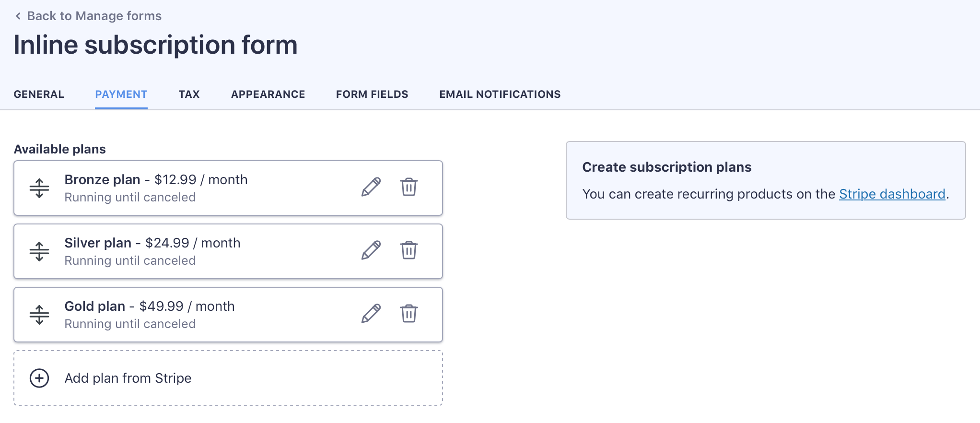Image resolution: width=980 pixels, height=423 pixels.
Task: Select the Form Fields tab
Action: coord(372,94)
